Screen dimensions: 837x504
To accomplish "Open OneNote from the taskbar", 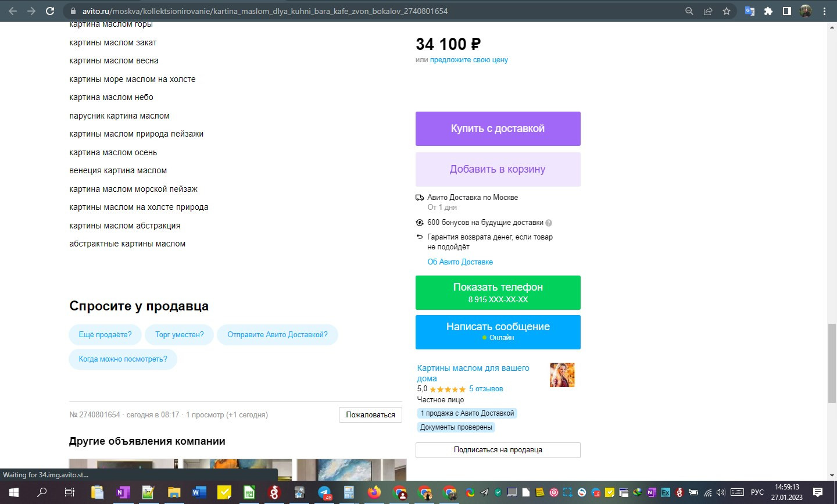I will tap(123, 492).
